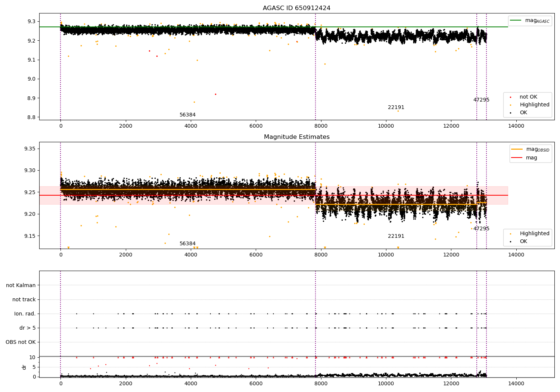
Task: Click the red line sample beside 'mag' legend label
Action: (x=517, y=158)
